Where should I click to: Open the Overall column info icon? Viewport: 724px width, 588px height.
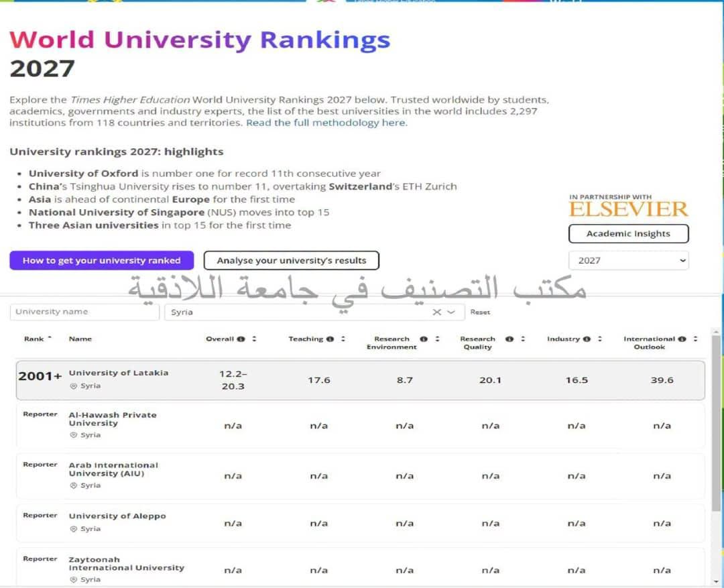click(241, 339)
